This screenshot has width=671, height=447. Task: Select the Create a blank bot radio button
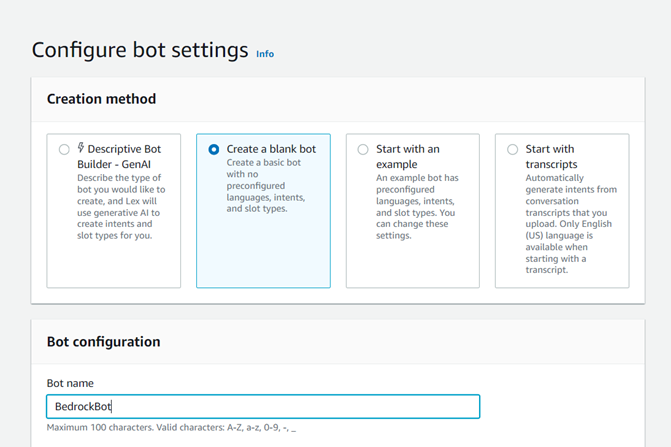(214, 149)
